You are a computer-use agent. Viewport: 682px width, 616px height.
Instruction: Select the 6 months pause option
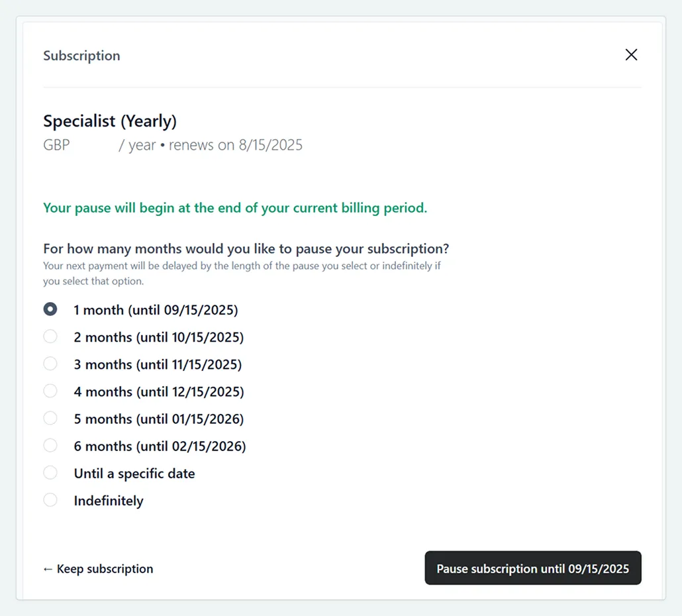pos(50,445)
